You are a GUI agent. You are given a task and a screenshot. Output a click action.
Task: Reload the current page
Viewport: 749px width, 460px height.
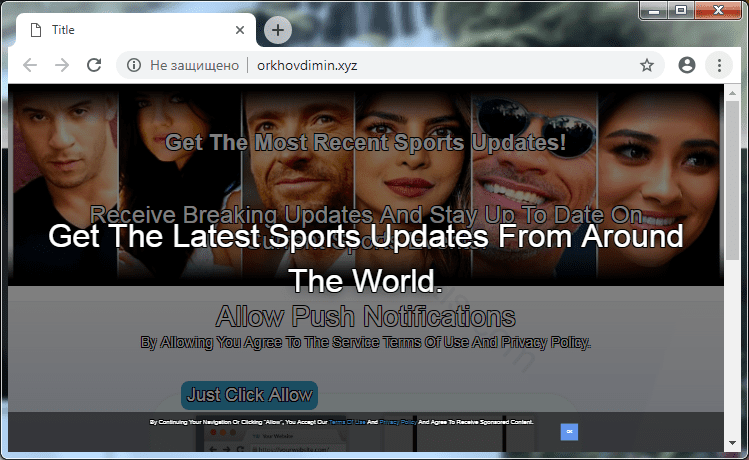(x=94, y=65)
